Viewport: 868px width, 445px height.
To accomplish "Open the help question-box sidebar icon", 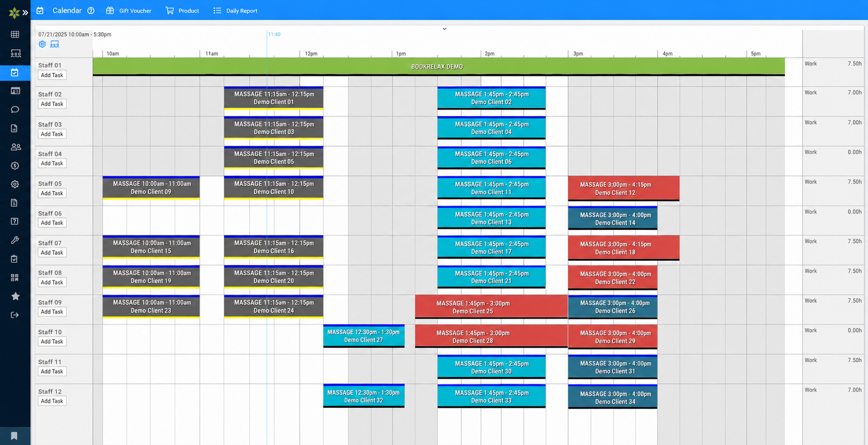I will point(15,222).
